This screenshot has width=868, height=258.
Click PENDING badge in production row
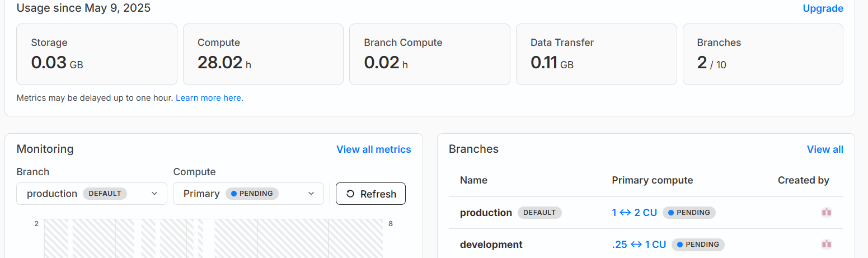(689, 213)
